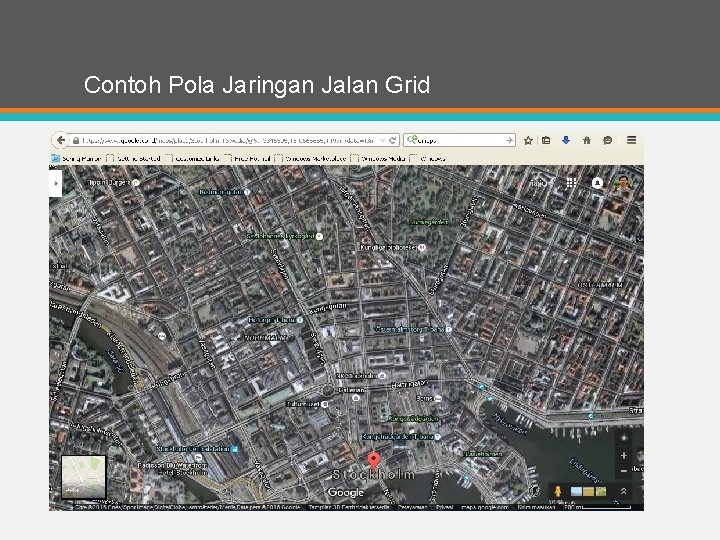Bookmark this page with the star icon
This screenshot has height=540, width=720.
[528, 141]
